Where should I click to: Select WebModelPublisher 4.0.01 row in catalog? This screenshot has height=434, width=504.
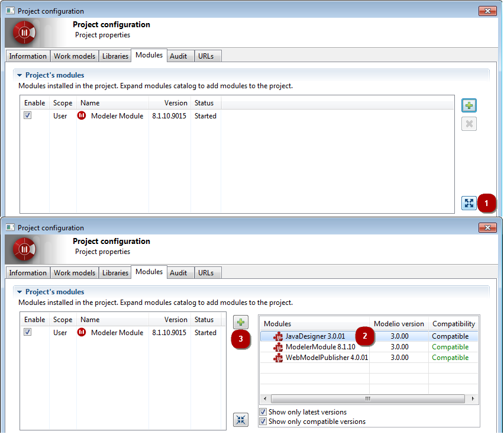(369, 358)
